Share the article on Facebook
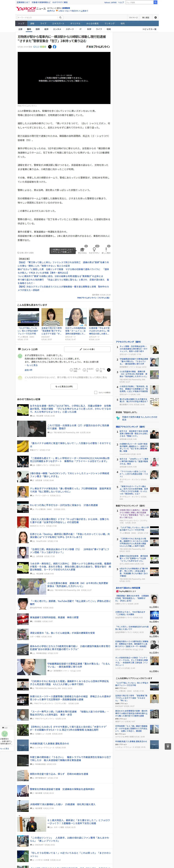 click(x=54, y=47)
